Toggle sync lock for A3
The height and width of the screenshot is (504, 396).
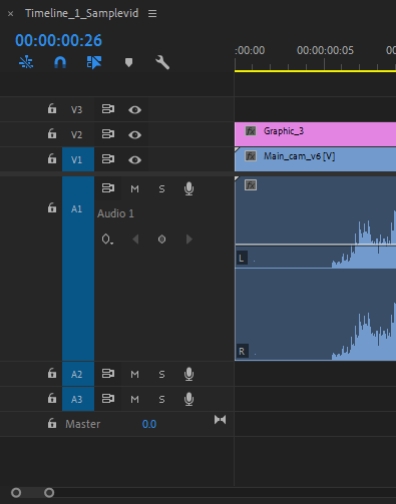[108, 398]
